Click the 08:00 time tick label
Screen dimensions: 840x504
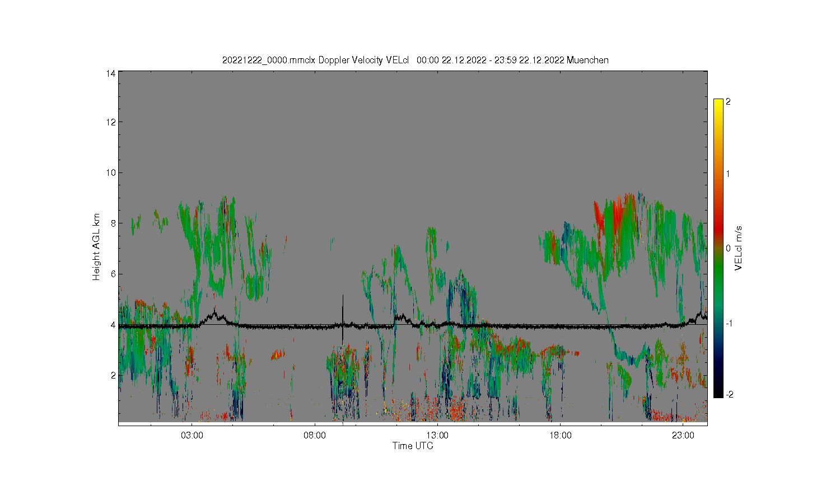(x=315, y=435)
